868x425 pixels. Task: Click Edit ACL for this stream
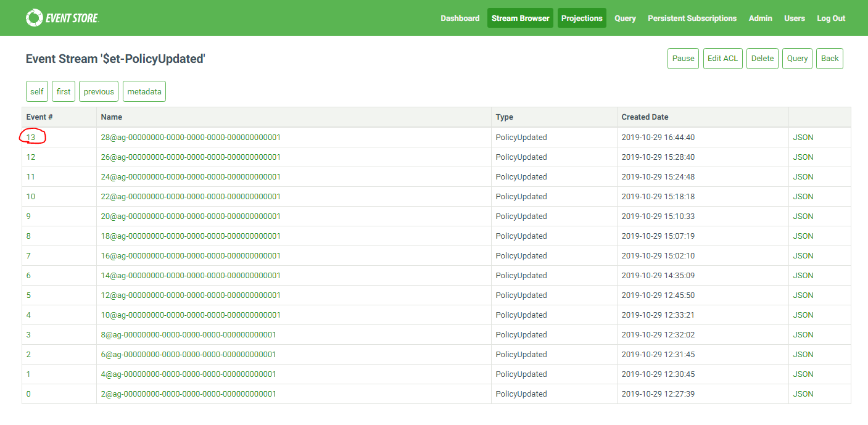point(722,58)
